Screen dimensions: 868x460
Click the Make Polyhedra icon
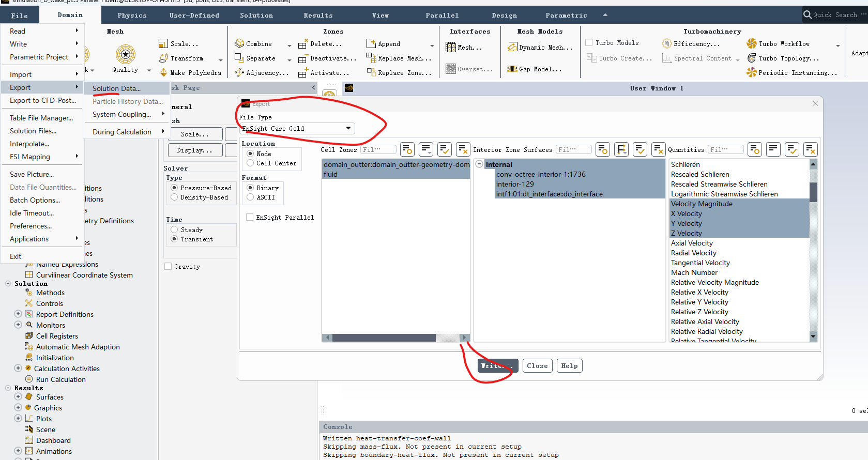pos(164,73)
